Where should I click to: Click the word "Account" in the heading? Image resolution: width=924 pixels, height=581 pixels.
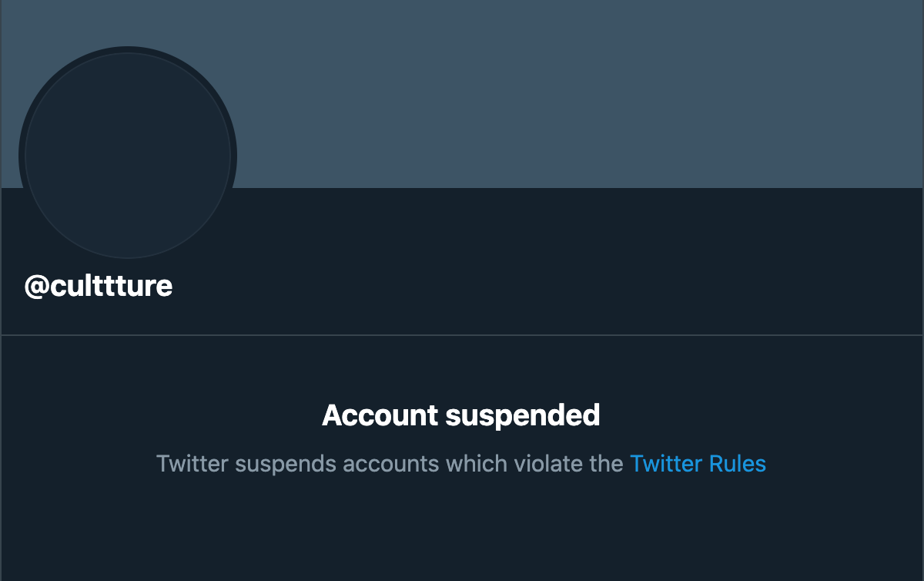tap(380, 415)
